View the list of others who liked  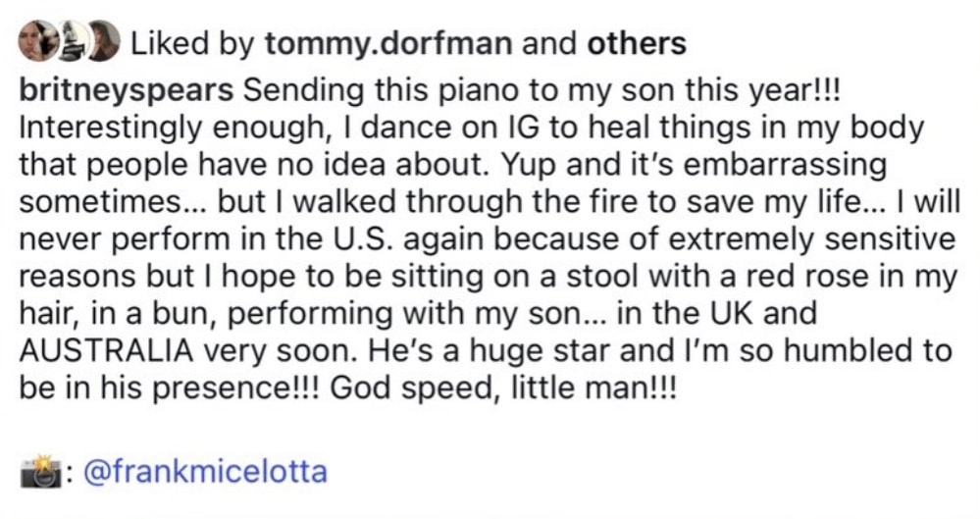[x=636, y=43]
